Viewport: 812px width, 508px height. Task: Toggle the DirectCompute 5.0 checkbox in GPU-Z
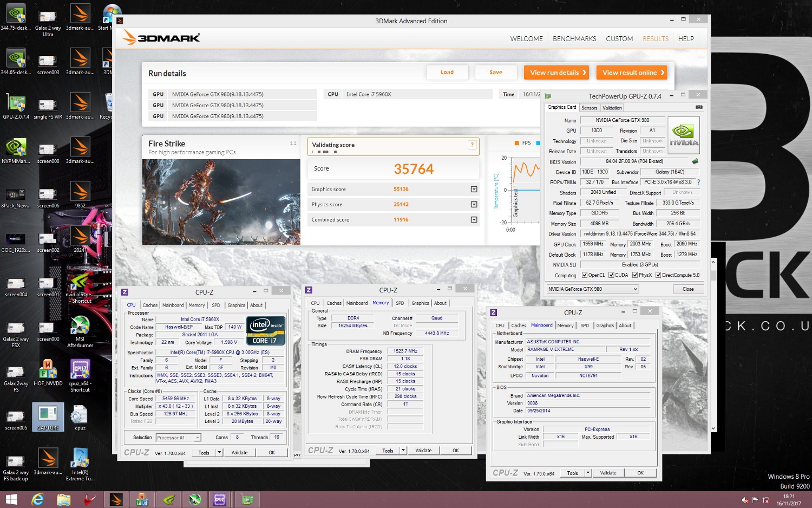(x=658, y=275)
